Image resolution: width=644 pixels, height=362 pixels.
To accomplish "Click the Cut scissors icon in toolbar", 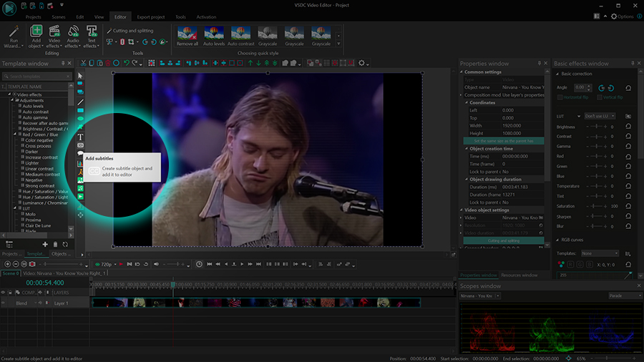I will click(84, 63).
